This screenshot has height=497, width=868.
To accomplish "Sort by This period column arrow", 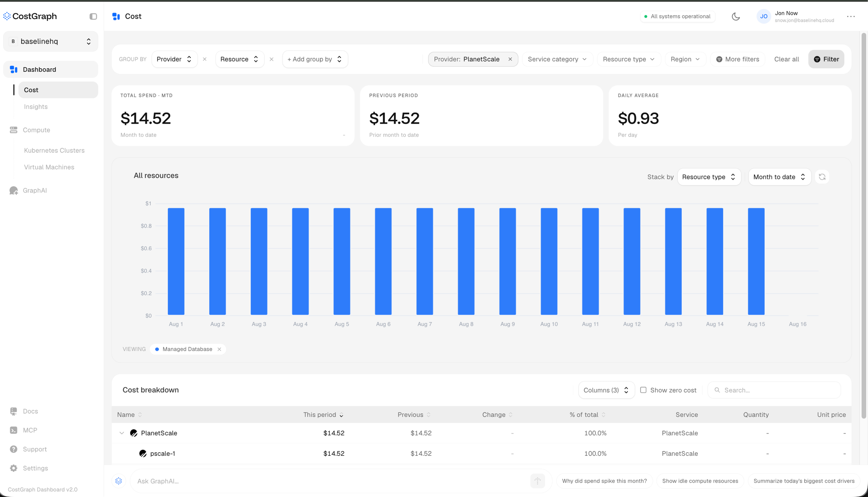I will click(342, 415).
